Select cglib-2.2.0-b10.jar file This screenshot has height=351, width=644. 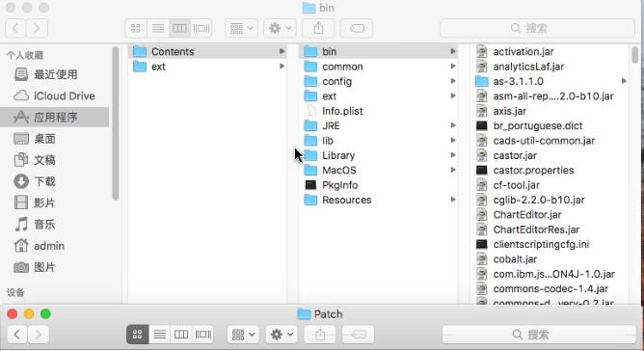[x=550, y=200]
